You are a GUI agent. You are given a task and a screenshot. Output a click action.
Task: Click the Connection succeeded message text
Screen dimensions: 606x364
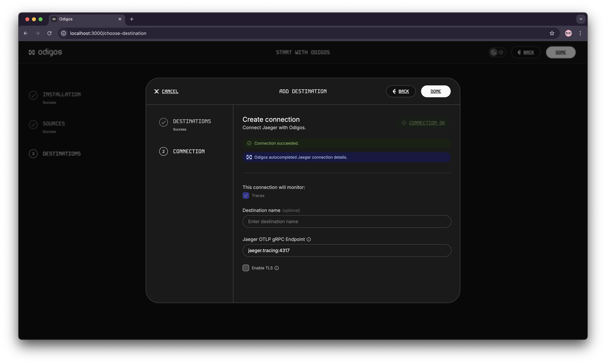pos(276,143)
